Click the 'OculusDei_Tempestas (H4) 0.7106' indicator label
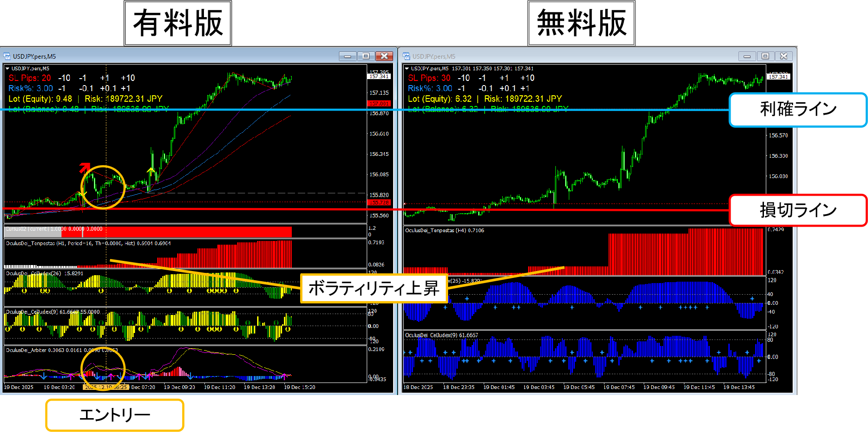The width and height of the screenshot is (868, 432). (444, 230)
